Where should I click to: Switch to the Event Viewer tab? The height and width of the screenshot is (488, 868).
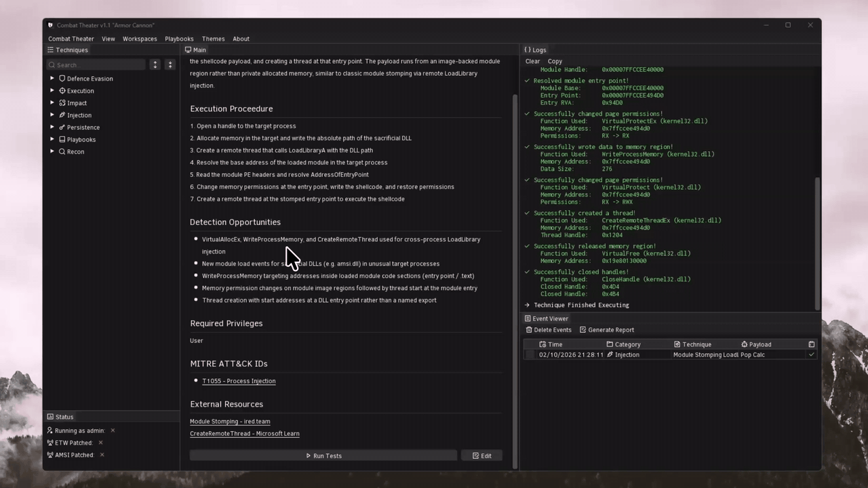(547, 319)
